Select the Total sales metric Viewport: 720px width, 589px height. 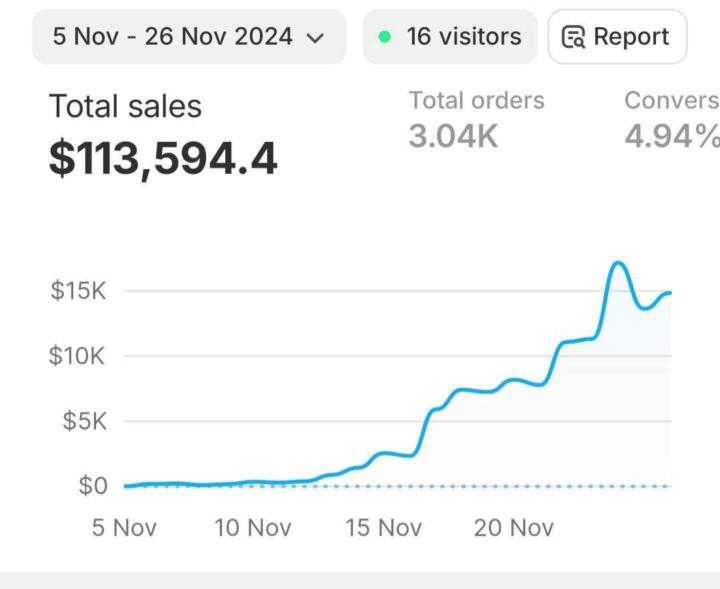pos(125,106)
